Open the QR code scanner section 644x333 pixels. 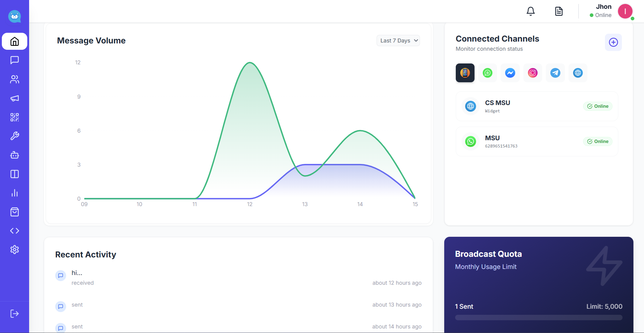coord(15,117)
